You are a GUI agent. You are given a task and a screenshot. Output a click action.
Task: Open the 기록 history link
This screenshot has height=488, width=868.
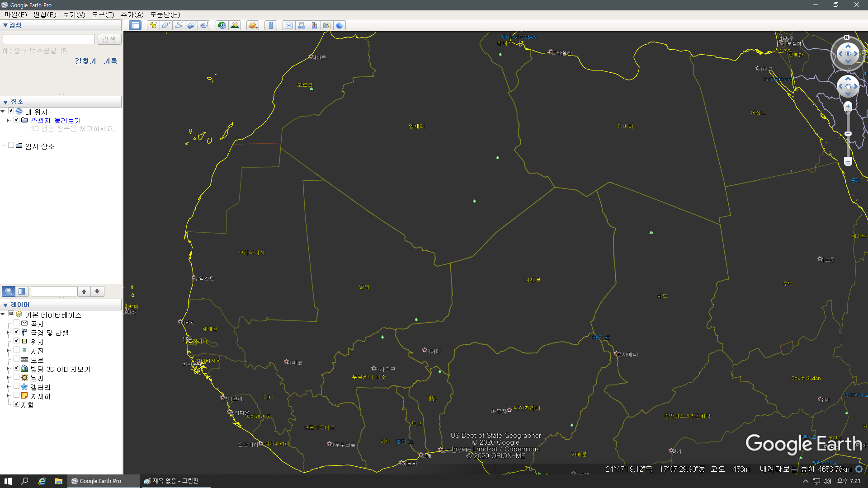coord(110,61)
